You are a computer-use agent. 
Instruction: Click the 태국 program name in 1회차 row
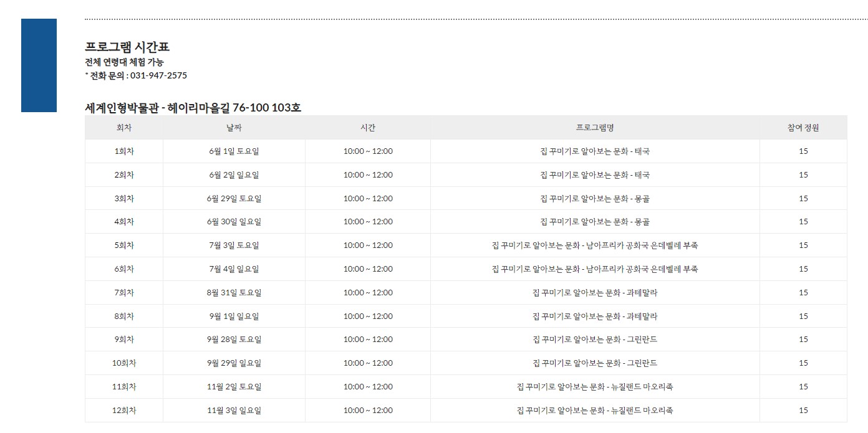click(x=595, y=151)
